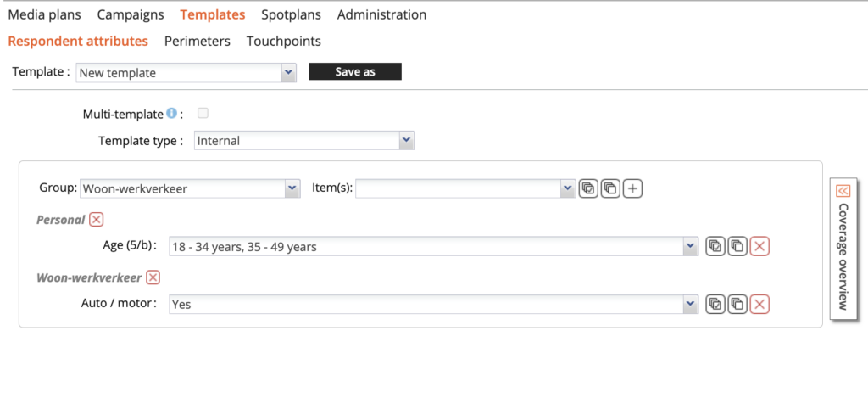The height and width of the screenshot is (398, 868).
Task: Click the Save as button
Action: pos(355,72)
